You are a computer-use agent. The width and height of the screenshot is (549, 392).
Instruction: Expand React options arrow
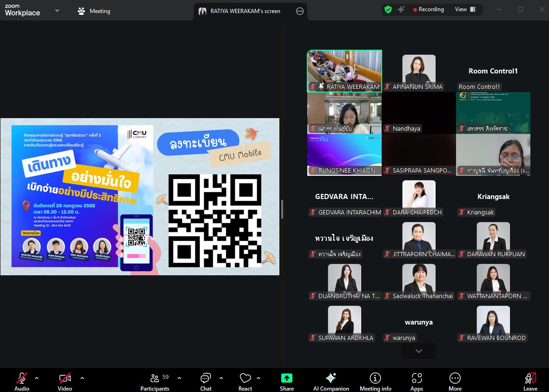pyautogui.click(x=258, y=378)
